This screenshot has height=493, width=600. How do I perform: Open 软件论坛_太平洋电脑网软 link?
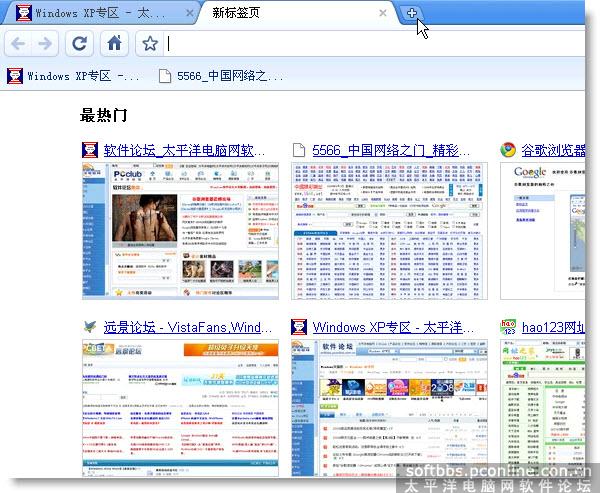(184, 150)
